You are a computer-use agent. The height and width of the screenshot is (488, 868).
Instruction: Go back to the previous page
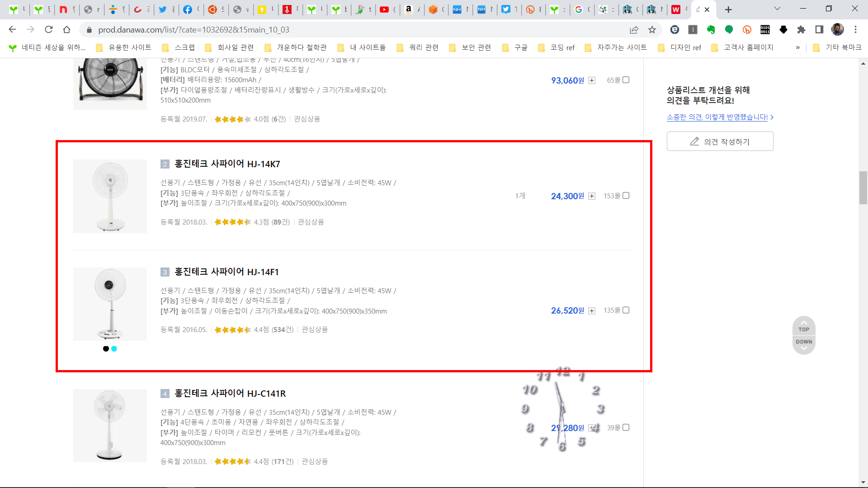(x=12, y=29)
